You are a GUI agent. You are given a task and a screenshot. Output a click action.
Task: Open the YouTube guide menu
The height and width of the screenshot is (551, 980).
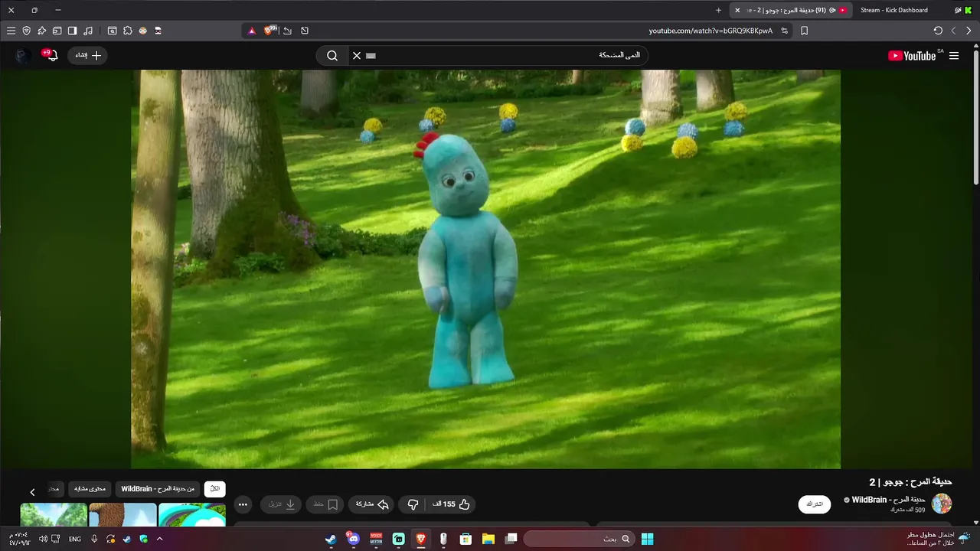click(x=954, y=55)
